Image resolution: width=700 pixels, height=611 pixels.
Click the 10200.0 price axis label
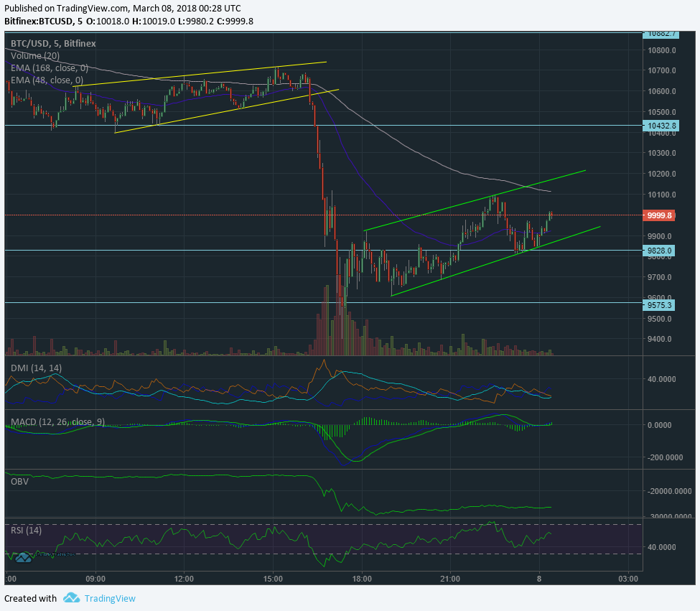[x=662, y=174]
